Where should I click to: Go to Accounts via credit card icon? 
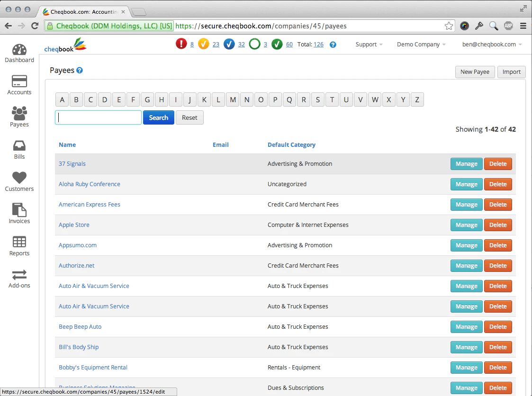19,81
